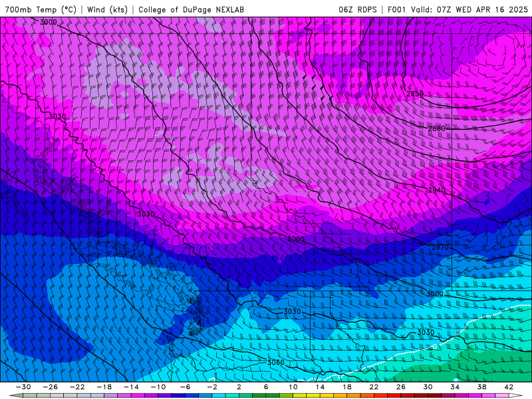The height and width of the screenshot is (399, 532).
Task: Click the "F001 Valid: 07Z WED APR 16 2025" text
Action: click(458, 9)
